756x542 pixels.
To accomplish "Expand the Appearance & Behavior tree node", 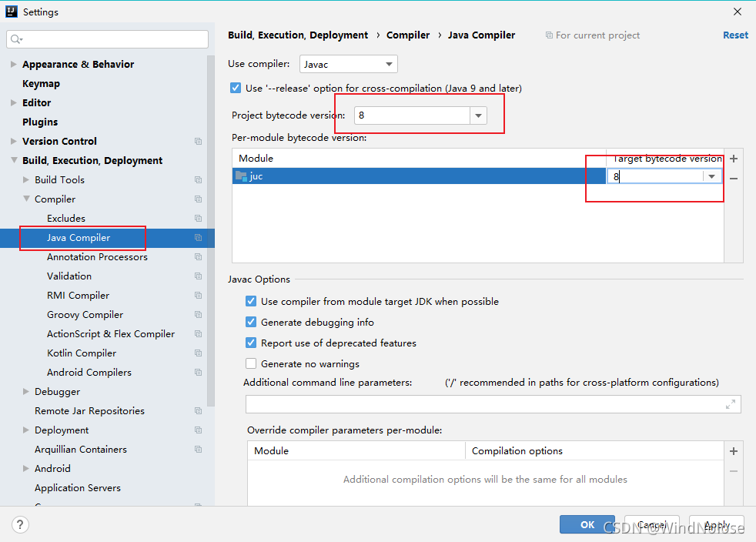I will click(x=14, y=65).
